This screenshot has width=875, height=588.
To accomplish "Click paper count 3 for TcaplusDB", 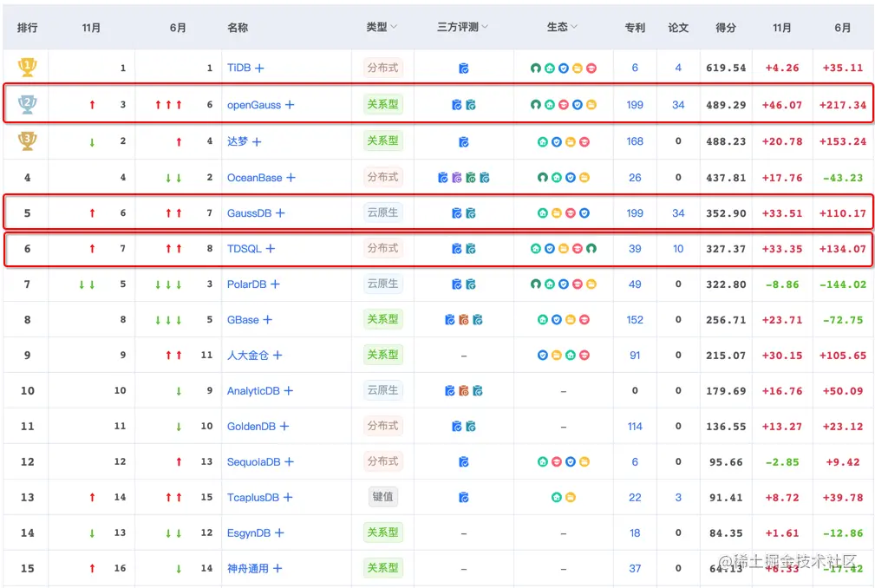I will [678, 497].
